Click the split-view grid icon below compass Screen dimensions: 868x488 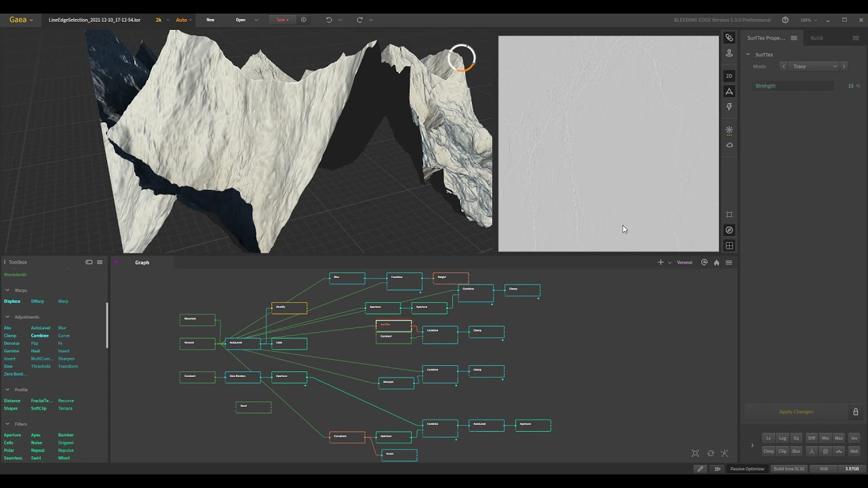(729, 245)
